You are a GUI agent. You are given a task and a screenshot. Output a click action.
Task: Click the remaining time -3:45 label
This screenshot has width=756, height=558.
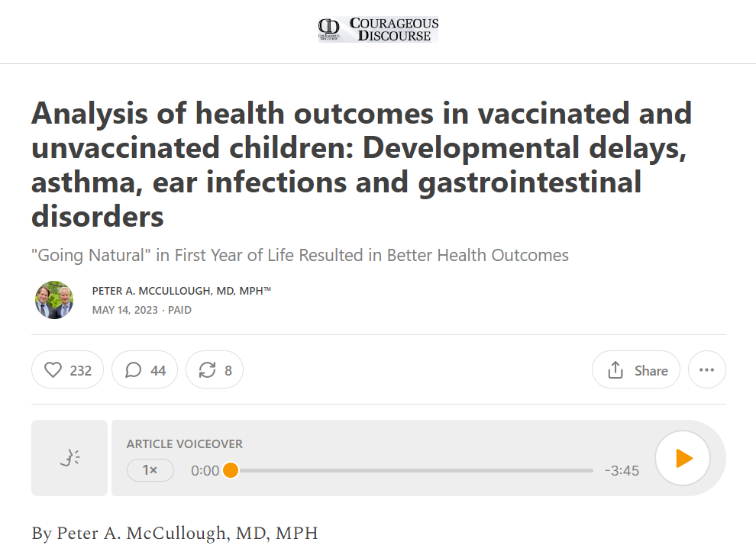point(622,470)
